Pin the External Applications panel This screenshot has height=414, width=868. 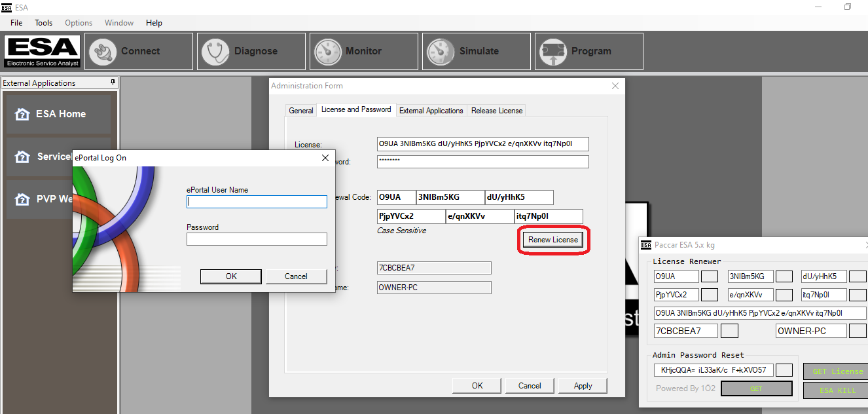pyautogui.click(x=113, y=83)
